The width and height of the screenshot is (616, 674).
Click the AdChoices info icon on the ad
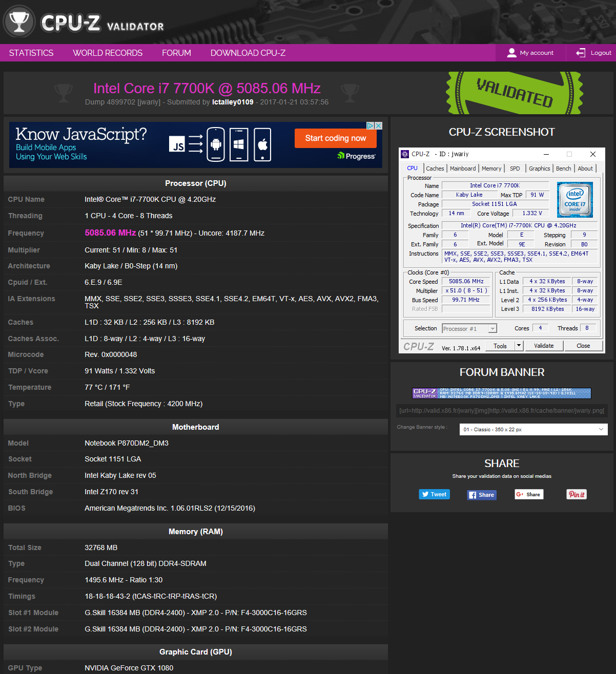coord(370,125)
